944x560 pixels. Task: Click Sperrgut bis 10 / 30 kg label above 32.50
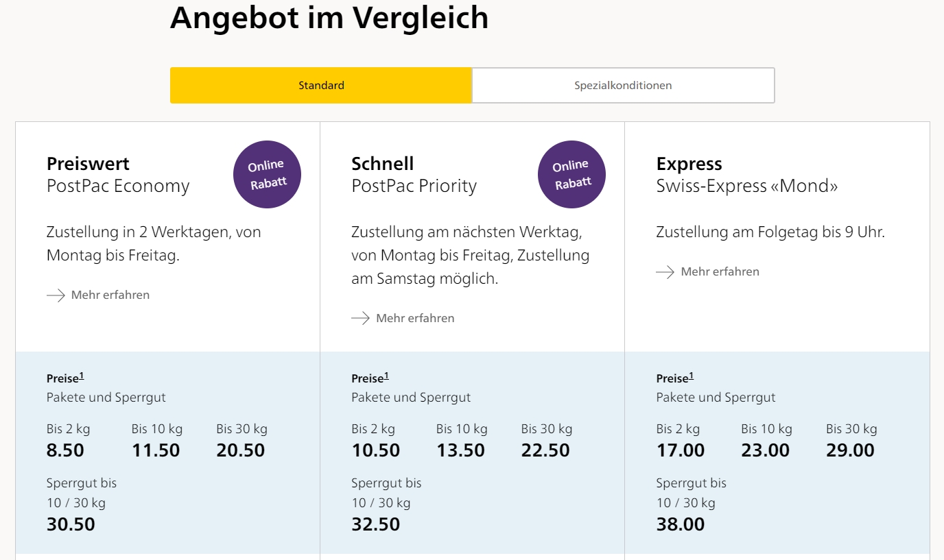click(x=386, y=493)
